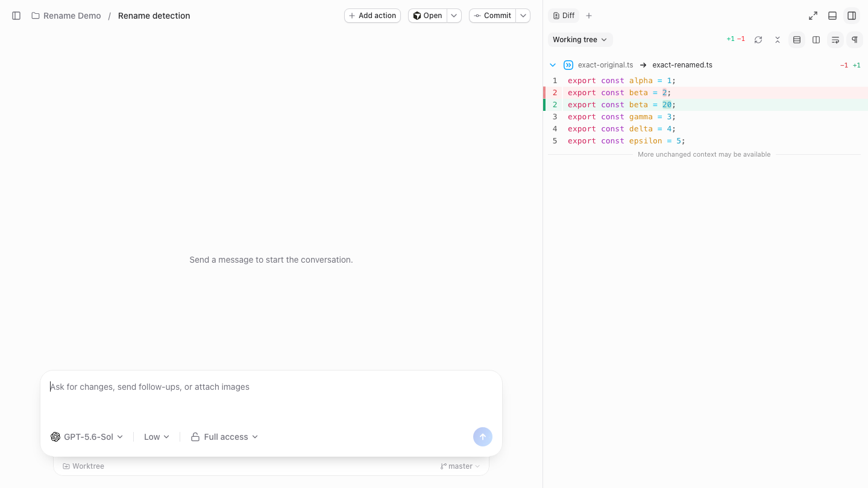Open the Full access permissions dropdown
The height and width of the screenshot is (488, 868).
[224, 437]
